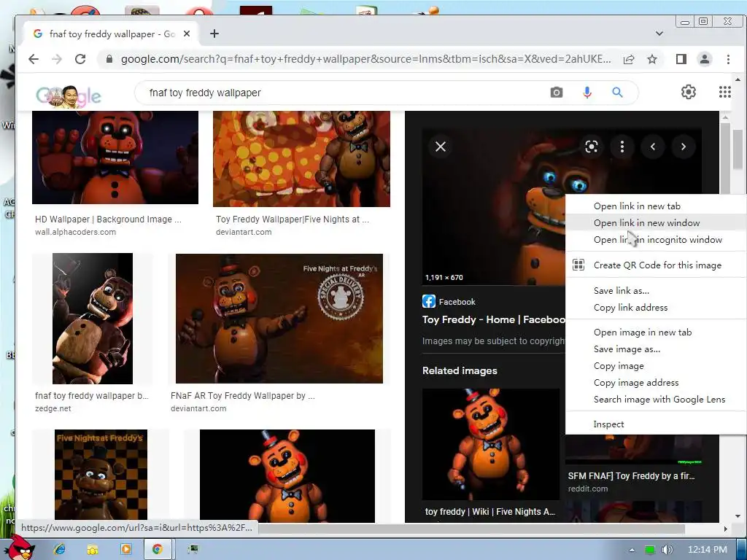Viewport: 747px width, 560px height.
Task: Choose Search image with Google Lens
Action: [656, 400]
